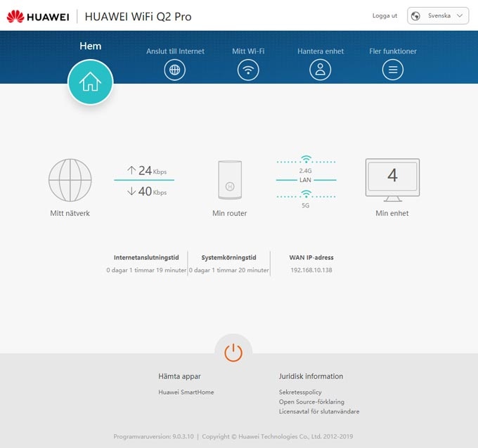Viewport: 478px width, 448px height.
Task: Open Licensavtal för slutanvändare link
Action: click(319, 411)
